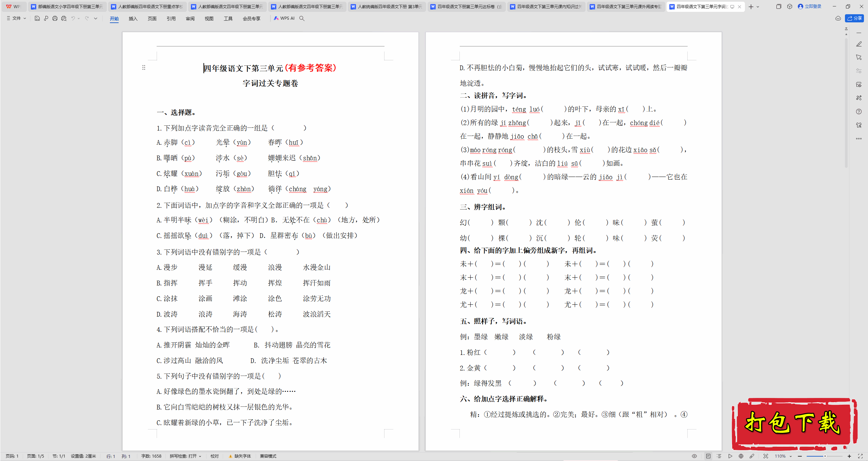Screen dimensions: 868x461
Task: Switch to outline view in the status bar
Action: coord(719,456)
